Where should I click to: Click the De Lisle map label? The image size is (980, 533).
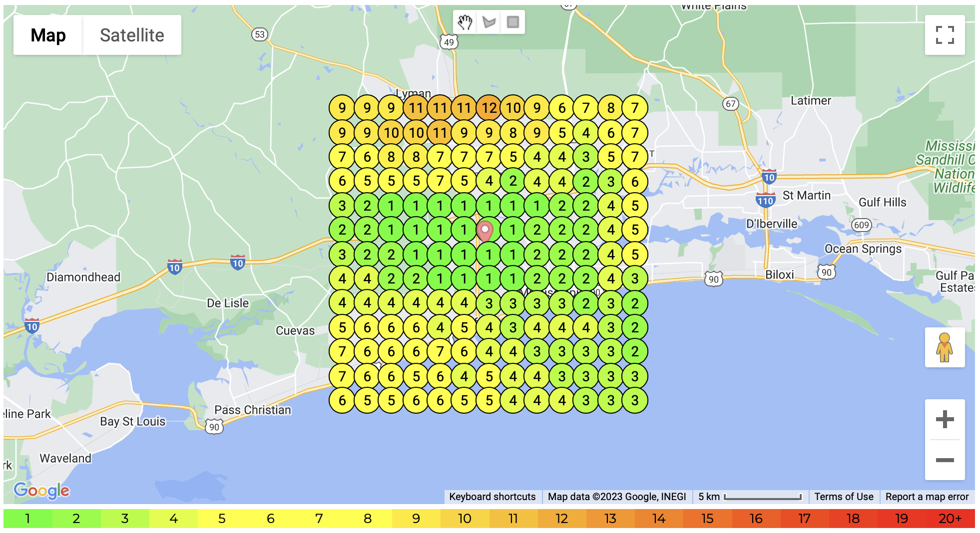coord(228,303)
